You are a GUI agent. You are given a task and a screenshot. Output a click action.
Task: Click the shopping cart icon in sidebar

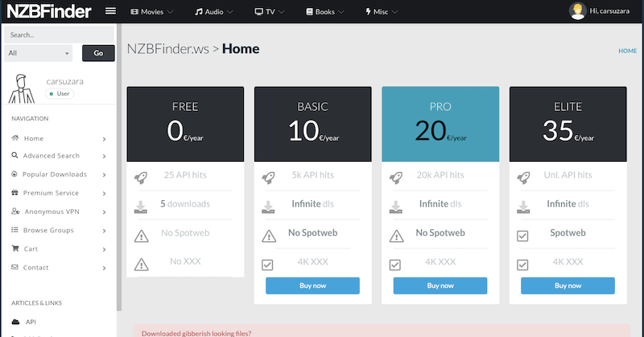coord(15,249)
